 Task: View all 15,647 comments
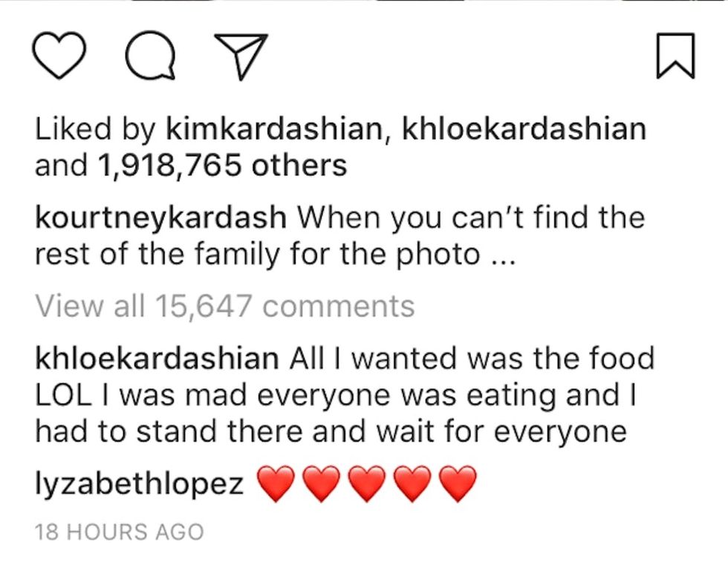pyautogui.click(x=224, y=306)
